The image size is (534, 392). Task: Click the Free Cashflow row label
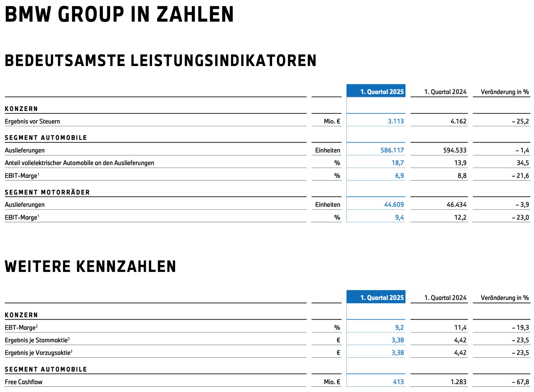coord(24,382)
